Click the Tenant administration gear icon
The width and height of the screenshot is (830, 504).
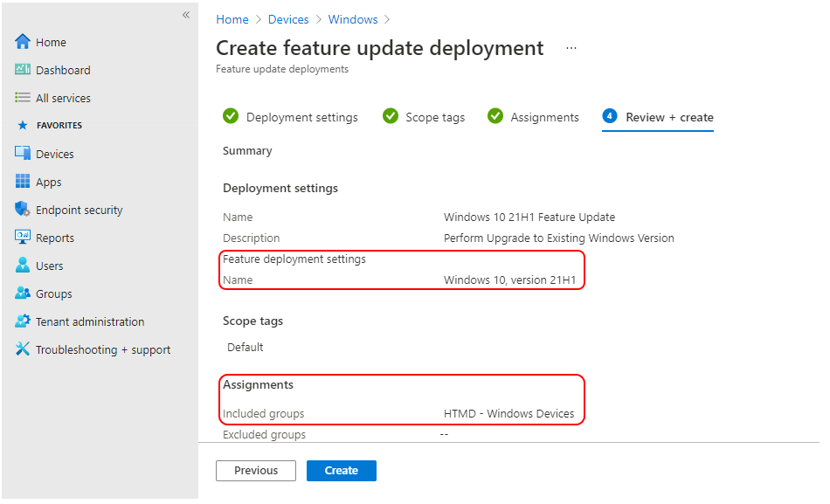(22, 321)
